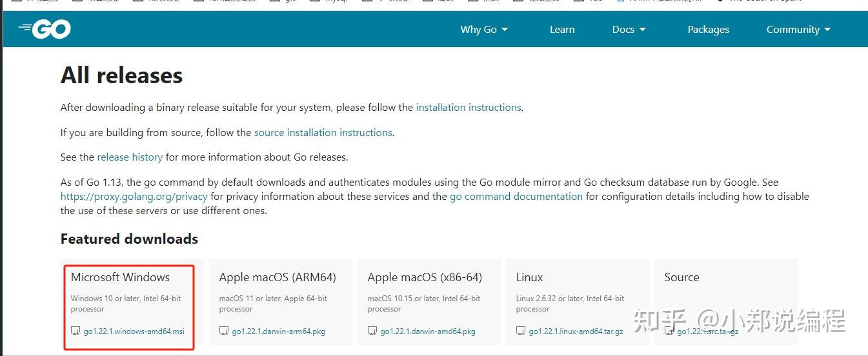This screenshot has height=356, width=868.
Task: Click the download icon beside the linux-amd64.tar.gz file
Action: [x=521, y=331]
